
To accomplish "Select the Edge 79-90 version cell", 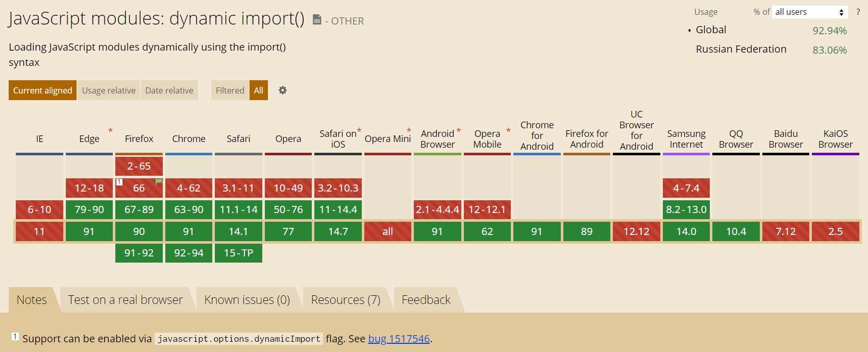I will click(x=89, y=209).
